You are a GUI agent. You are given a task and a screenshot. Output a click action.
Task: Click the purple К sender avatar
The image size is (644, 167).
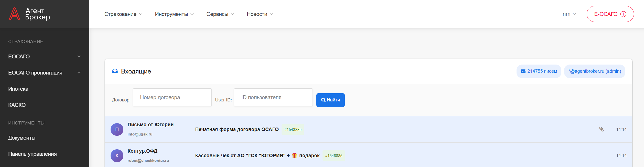point(117,156)
